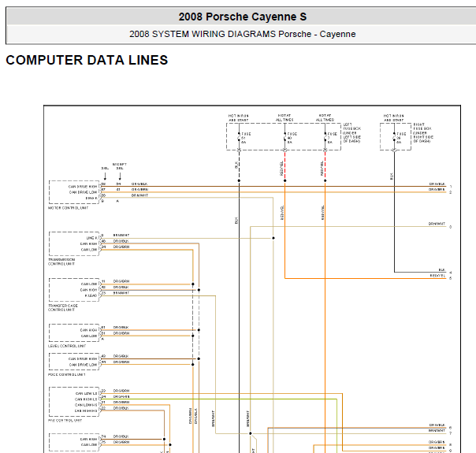Click the '2008 Porsche Cayenne S' title
This screenshot has height=453, width=476.
242,17
